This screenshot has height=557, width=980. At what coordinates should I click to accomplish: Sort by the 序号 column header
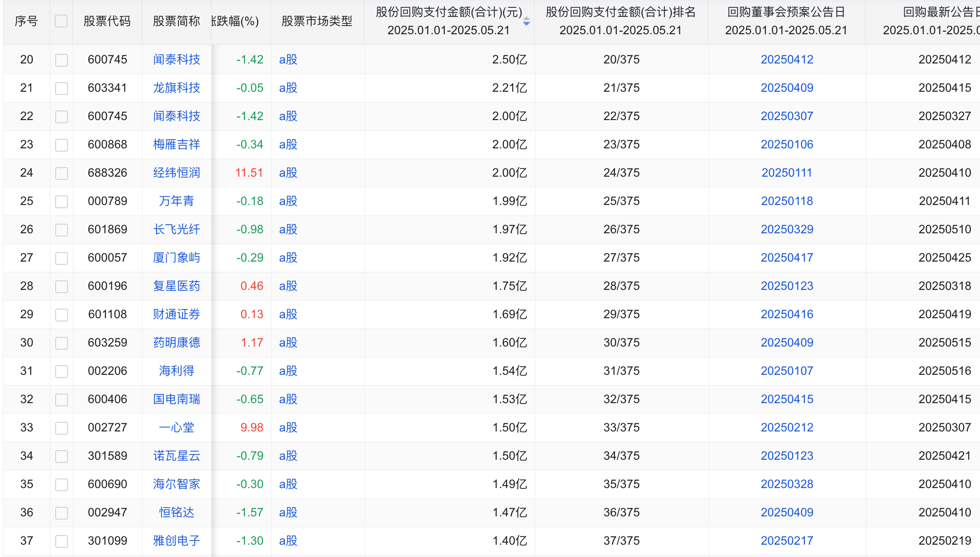(x=26, y=21)
